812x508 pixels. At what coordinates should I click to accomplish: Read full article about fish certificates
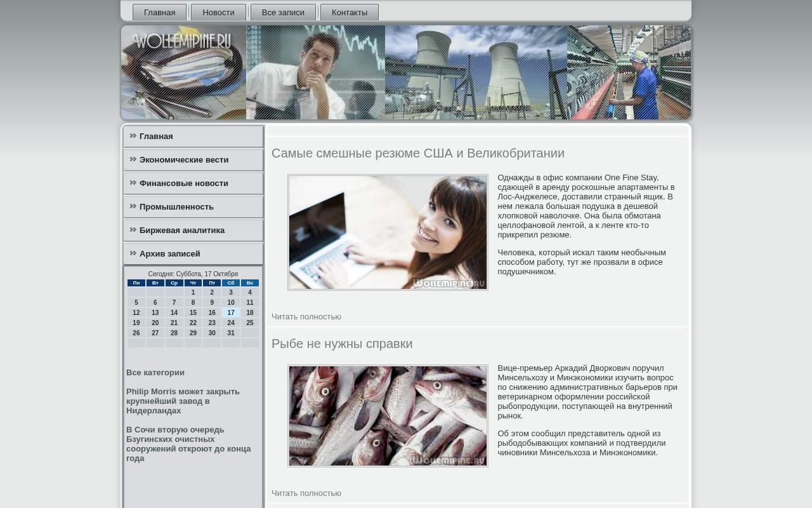(x=306, y=493)
